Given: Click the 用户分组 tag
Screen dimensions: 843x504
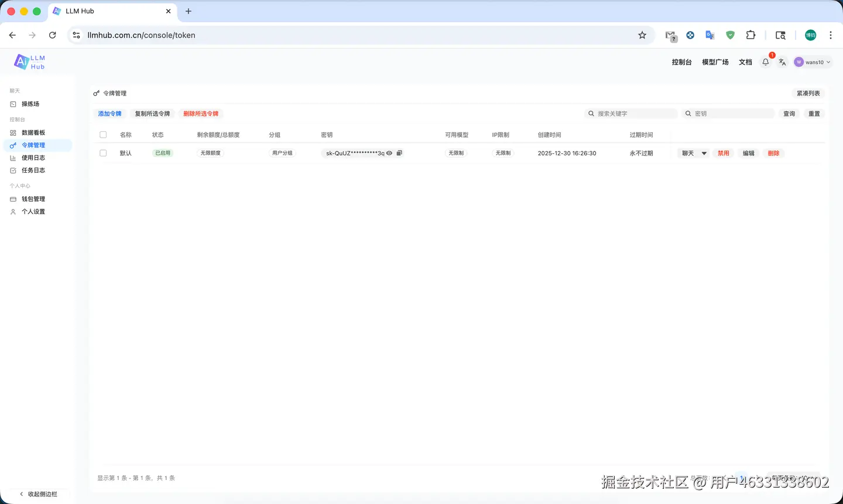Looking at the screenshot, I should [282, 153].
